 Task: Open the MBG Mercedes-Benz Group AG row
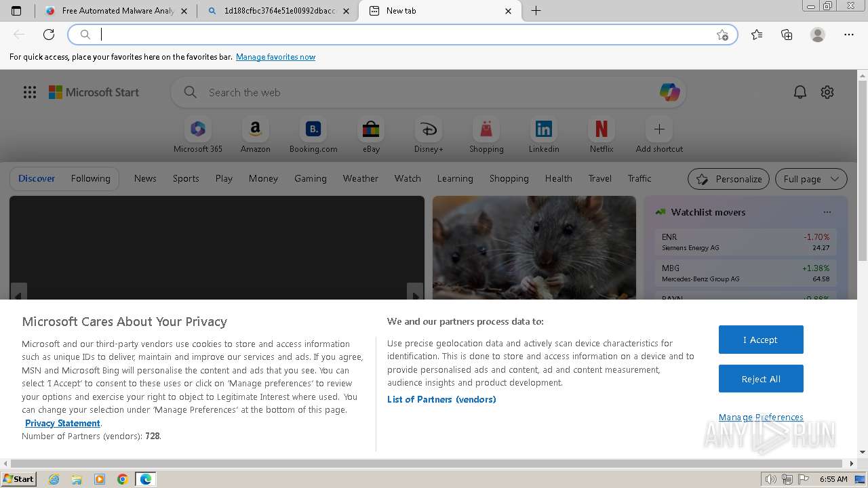coord(746,273)
